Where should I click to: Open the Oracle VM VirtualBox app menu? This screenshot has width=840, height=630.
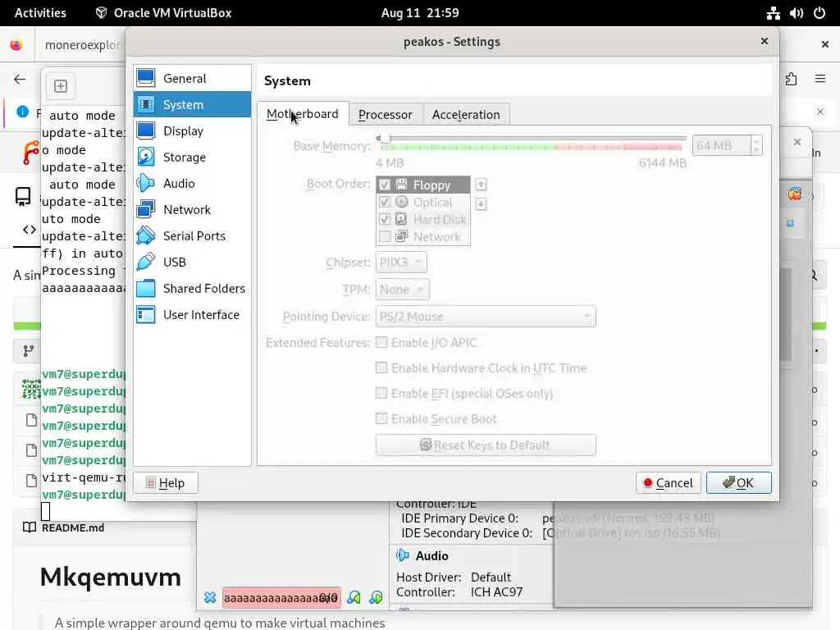(x=163, y=13)
